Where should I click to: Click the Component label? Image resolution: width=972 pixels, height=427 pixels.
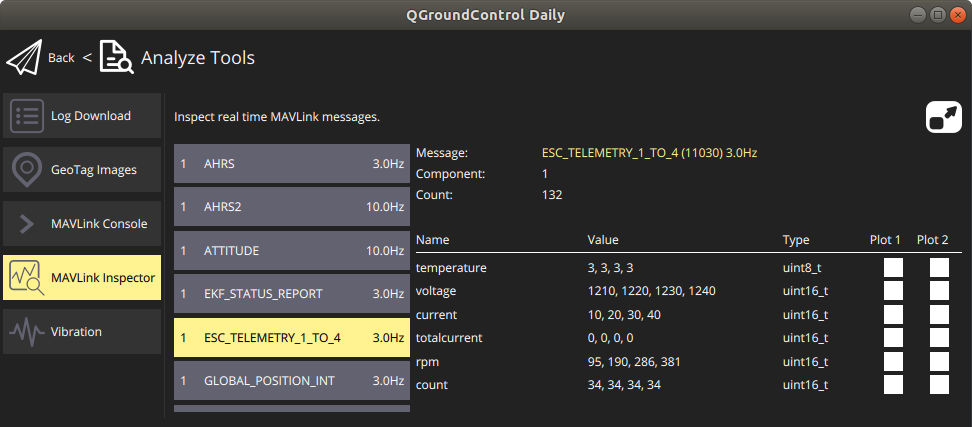451,174
